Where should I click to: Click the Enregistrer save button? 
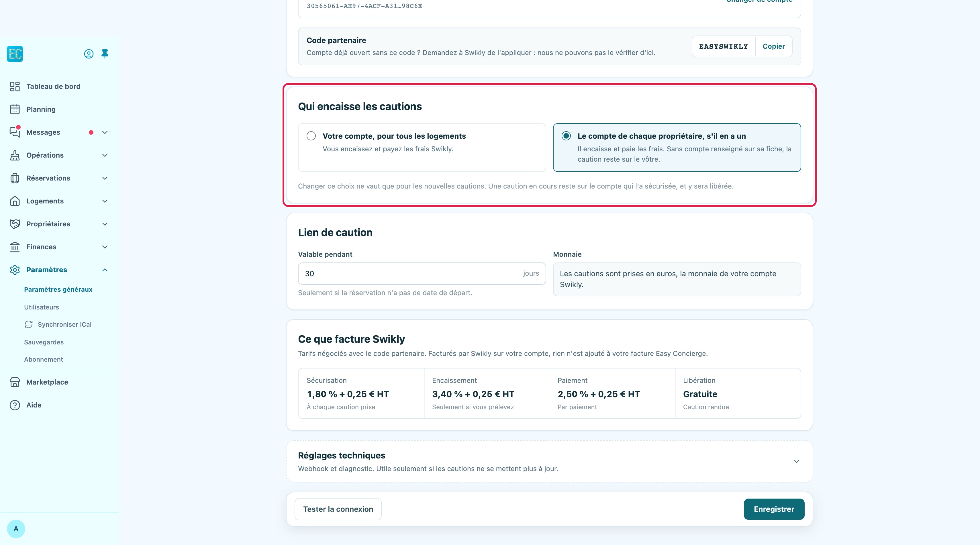pyautogui.click(x=774, y=509)
